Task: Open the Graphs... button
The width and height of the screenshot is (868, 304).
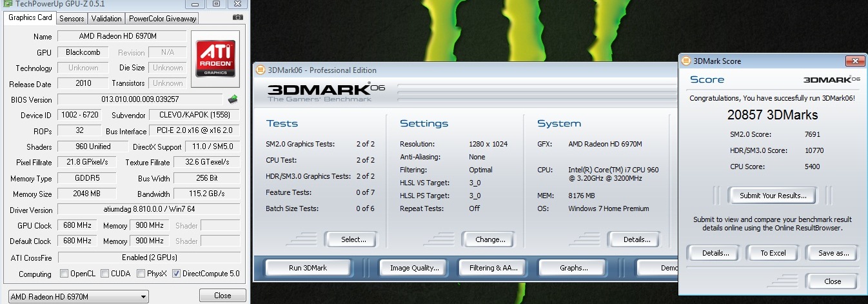Action: (x=573, y=268)
